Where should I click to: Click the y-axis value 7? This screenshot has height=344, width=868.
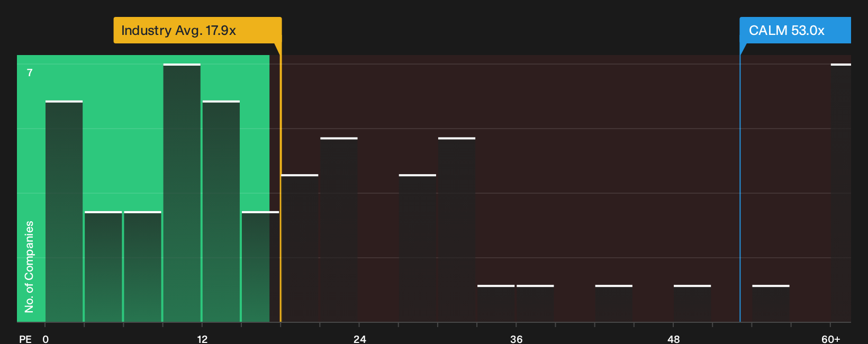[x=30, y=73]
